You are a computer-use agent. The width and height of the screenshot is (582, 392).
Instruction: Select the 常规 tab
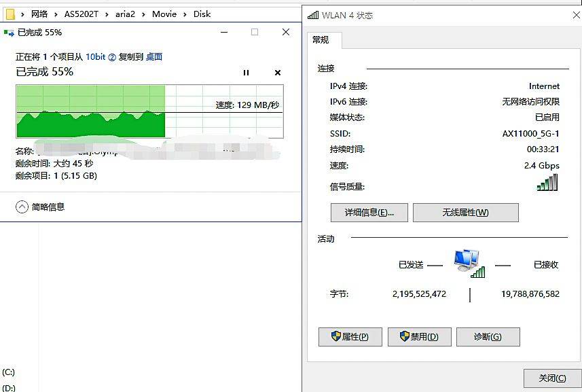(321, 39)
